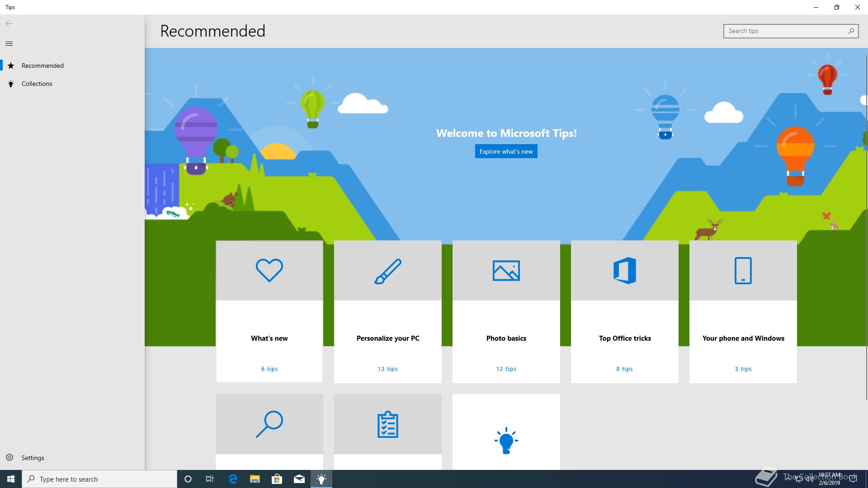Click the Recommended page heading
The width and height of the screenshot is (868, 488).
212,31
